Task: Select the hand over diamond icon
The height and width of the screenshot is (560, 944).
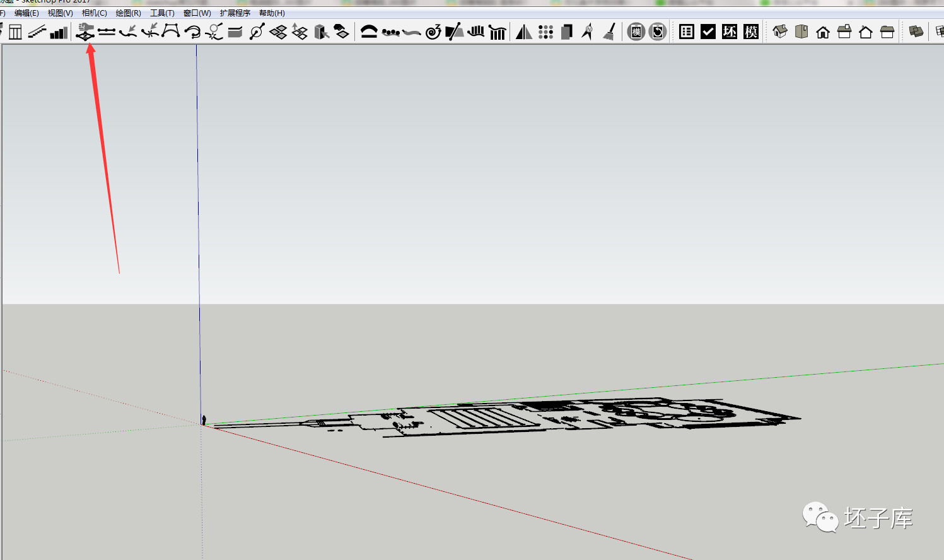Action: coord(342,32)
